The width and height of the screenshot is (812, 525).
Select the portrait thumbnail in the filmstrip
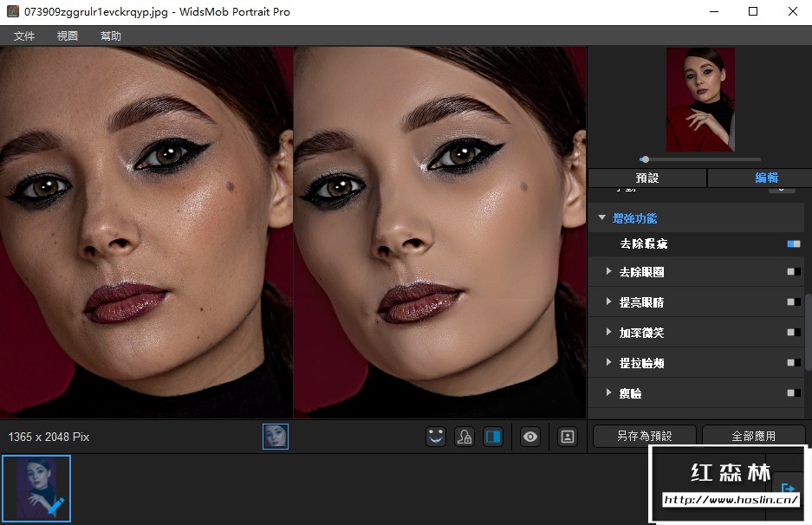36,489
